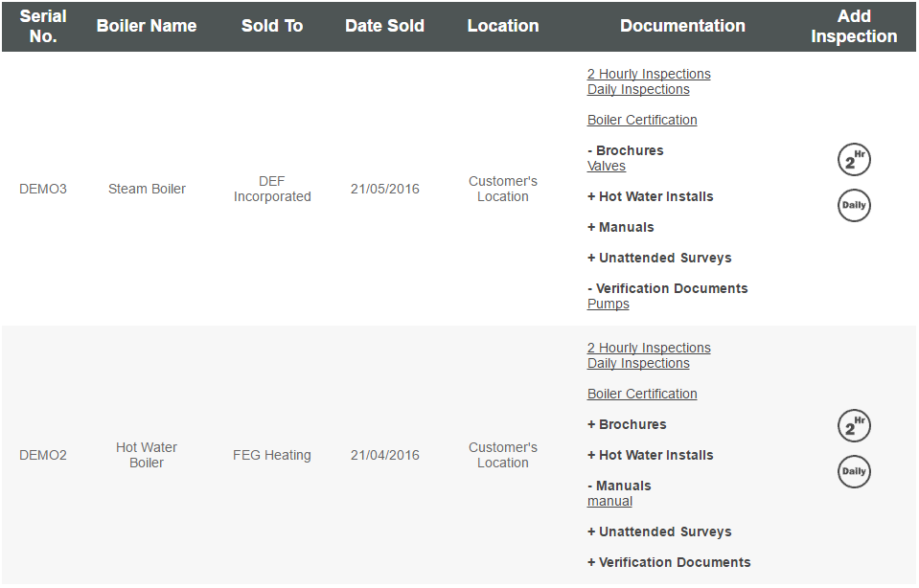This screenshot has width=919, height=588.
Task: Add daily inspection for DEMO3 boiler
Action: (854, 205)
